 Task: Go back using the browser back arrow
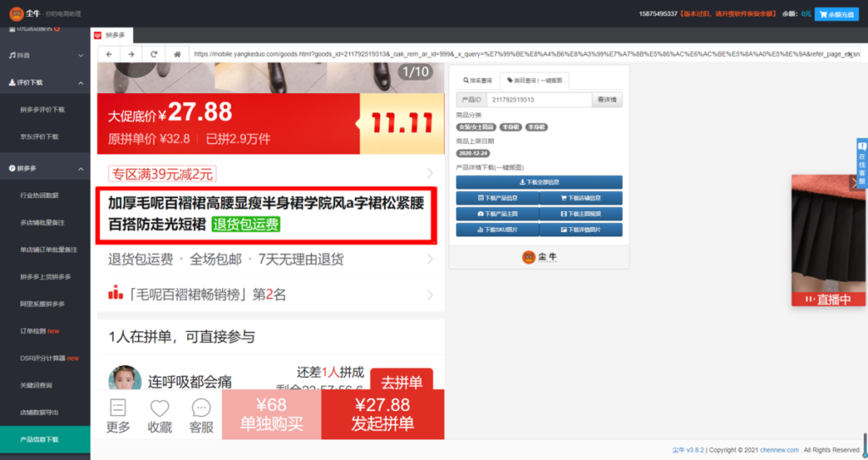pyautogui.click(x=109, y=54)
